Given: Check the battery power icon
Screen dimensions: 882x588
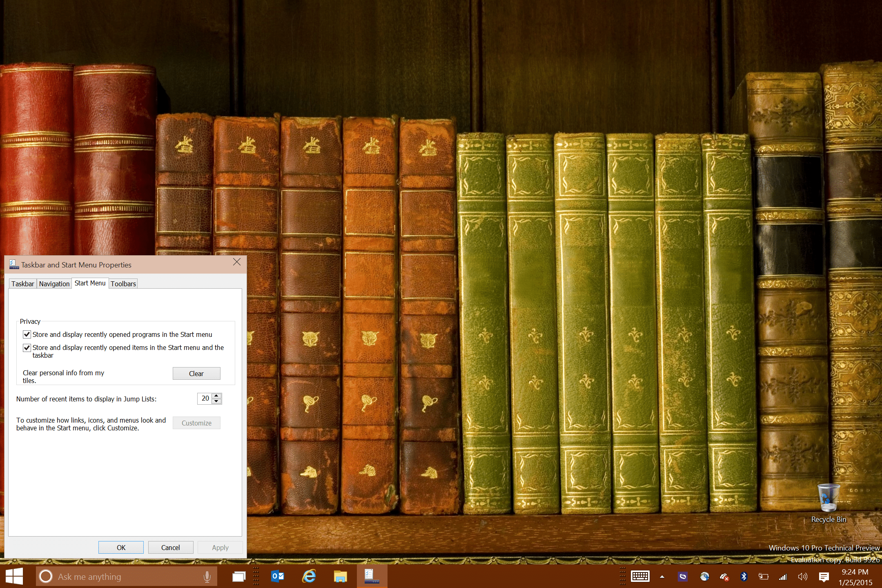Looking at the screenshot, I should click(x=763, y=577).
